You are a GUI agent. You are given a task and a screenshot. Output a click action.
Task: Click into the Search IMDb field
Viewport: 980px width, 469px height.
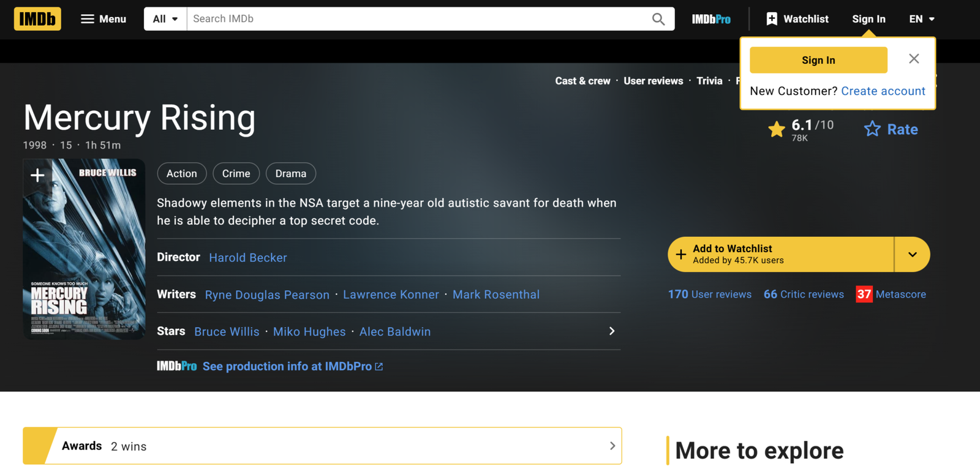click(417, 19)
